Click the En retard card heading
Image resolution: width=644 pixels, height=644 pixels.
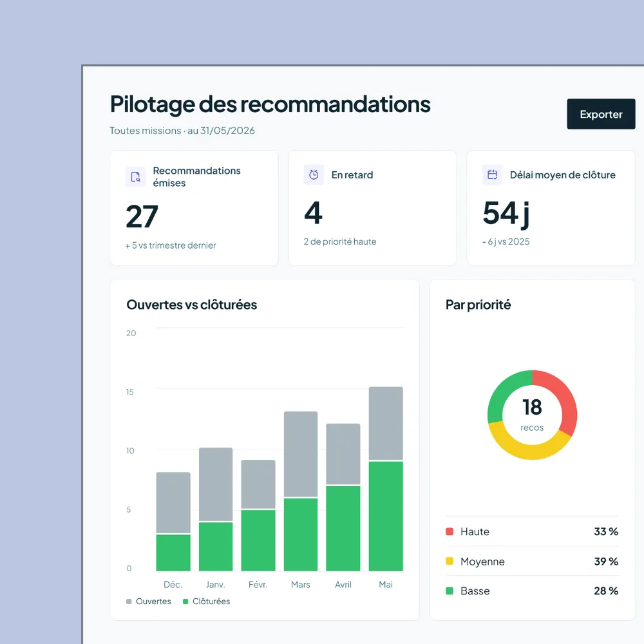click(352, 175)
